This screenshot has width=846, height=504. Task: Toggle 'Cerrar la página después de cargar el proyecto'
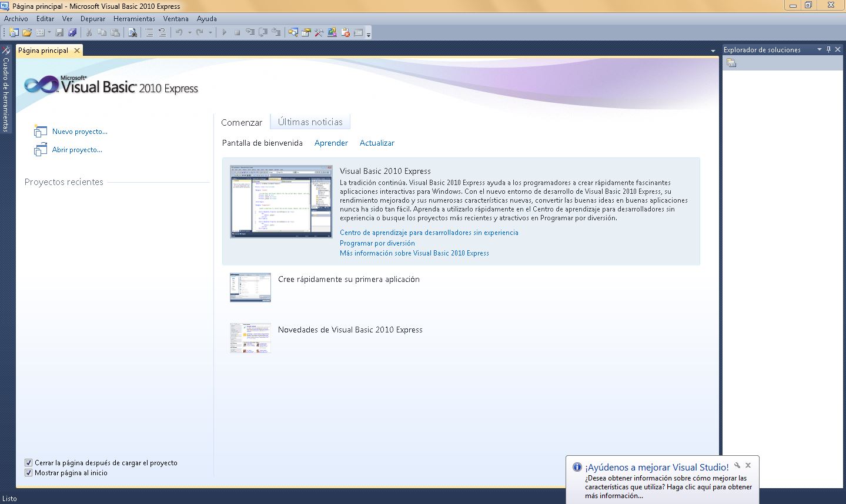pyautogui.click(x=28, y=463)
